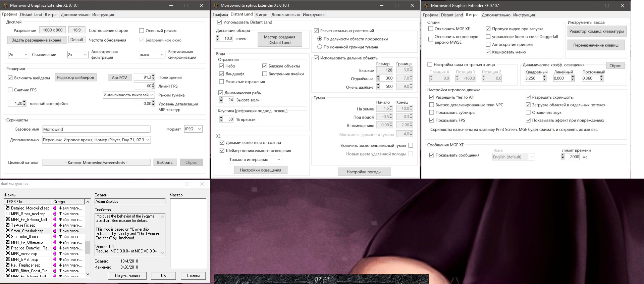Enable the Счетчик FPS checkbox
The width and height of the screenshot is (644, 284).
10,90
